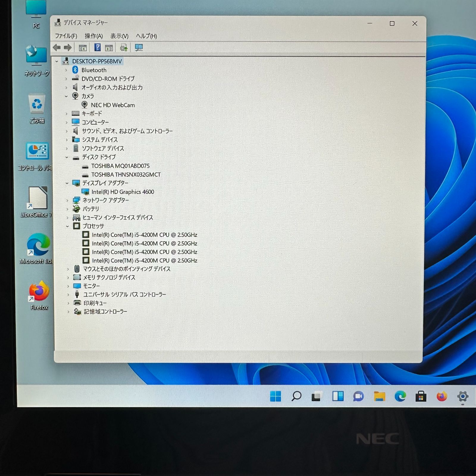Screen dimensions: 476x476
Task: Expand the 記憶域コントローラー category
Action: point(68,311)
